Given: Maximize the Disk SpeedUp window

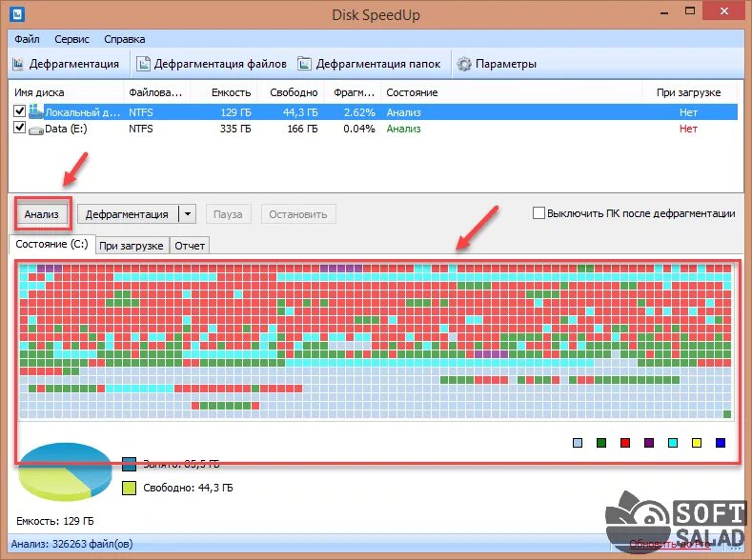Looking at the screenshot, I should coord(690,11).
